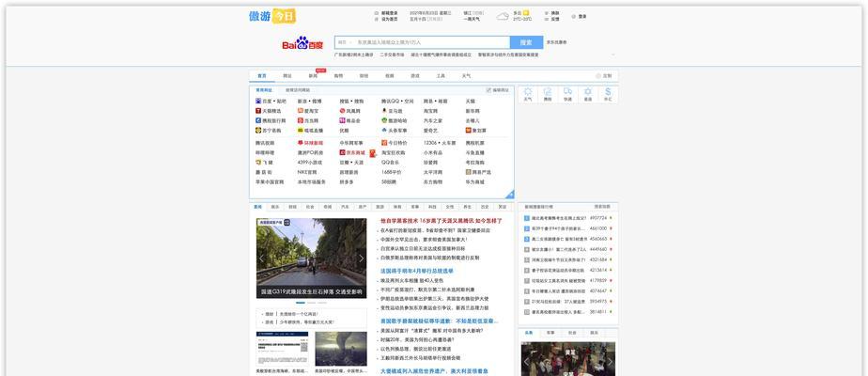The image size is (868, 376).
Task: Open the 首页 navigation tab
Action: pyautogui.click(x=261, y=76)
